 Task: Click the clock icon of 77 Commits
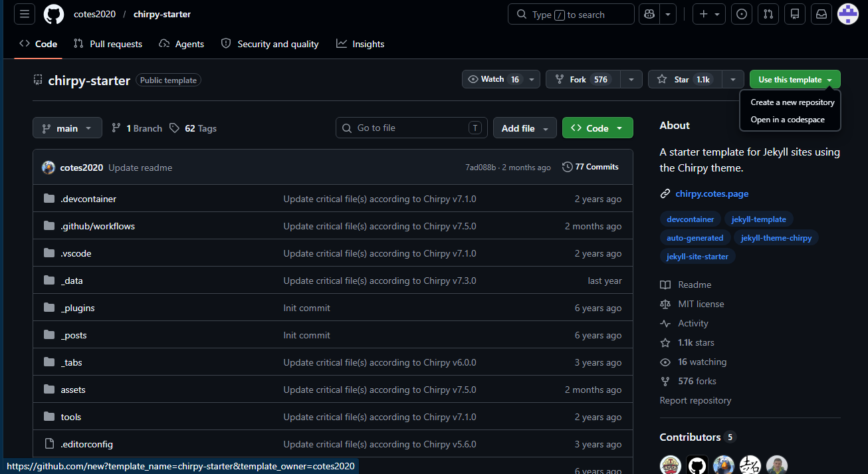click(x=567, y=167)
